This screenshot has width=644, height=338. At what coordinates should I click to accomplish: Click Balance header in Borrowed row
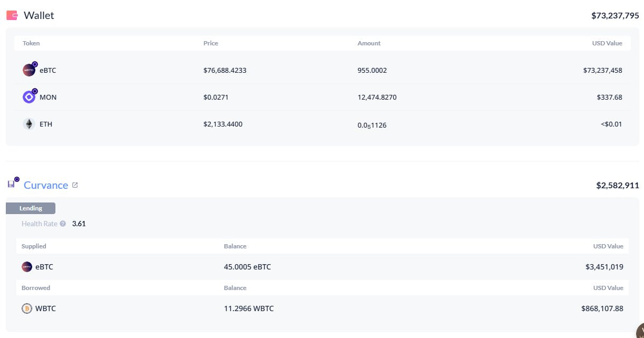point(235,288)
